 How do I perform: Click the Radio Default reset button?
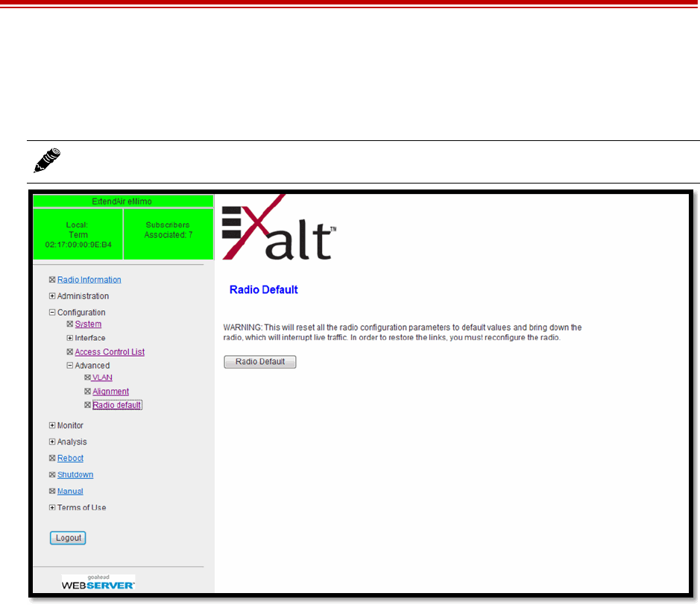click(x=260, y=362)
